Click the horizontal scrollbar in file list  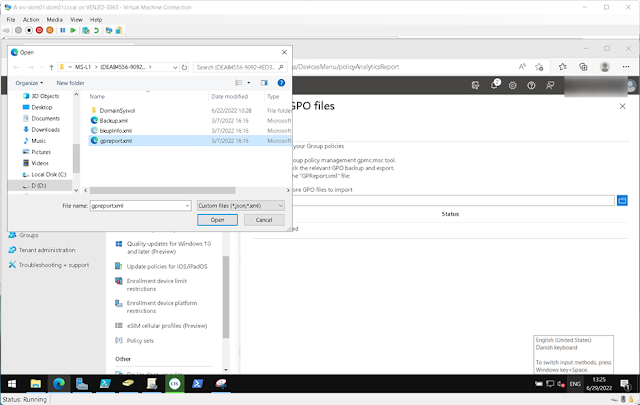pos(162,191)
